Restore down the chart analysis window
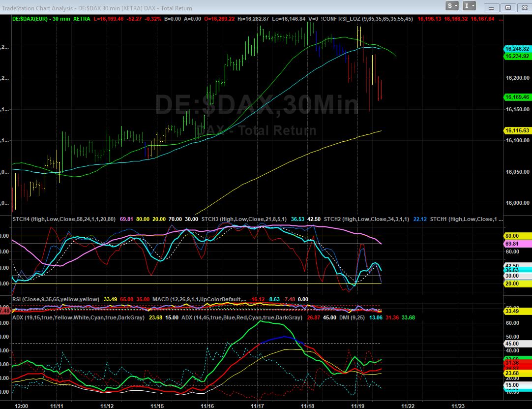Image resolution: width=532 pixels, height=409 pixels. click(x=508, y=7)
